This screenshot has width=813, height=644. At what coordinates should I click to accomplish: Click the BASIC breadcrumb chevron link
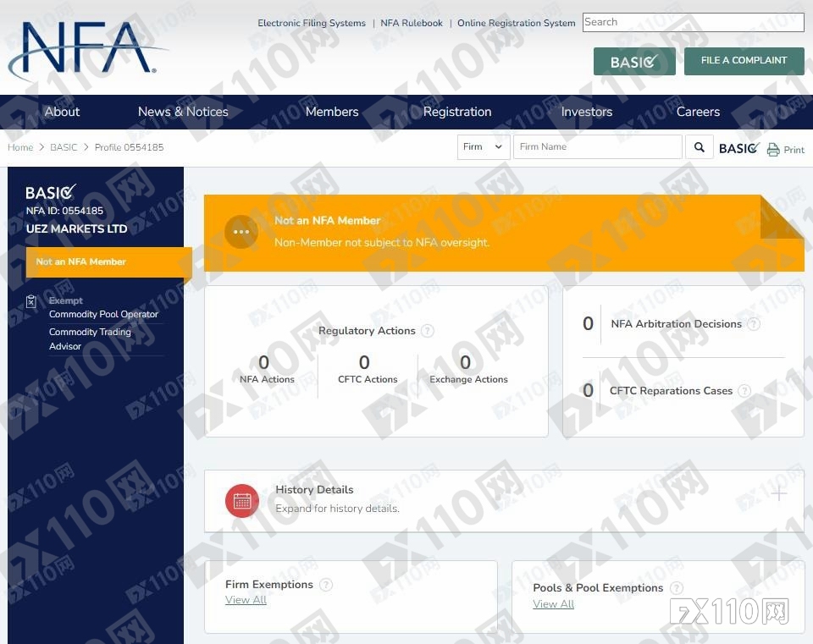(64, 147)
